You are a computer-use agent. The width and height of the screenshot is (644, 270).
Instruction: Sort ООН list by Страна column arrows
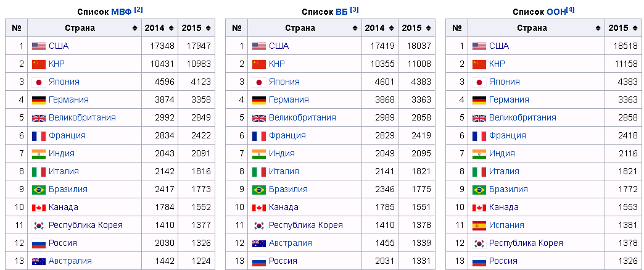point(598,28)
